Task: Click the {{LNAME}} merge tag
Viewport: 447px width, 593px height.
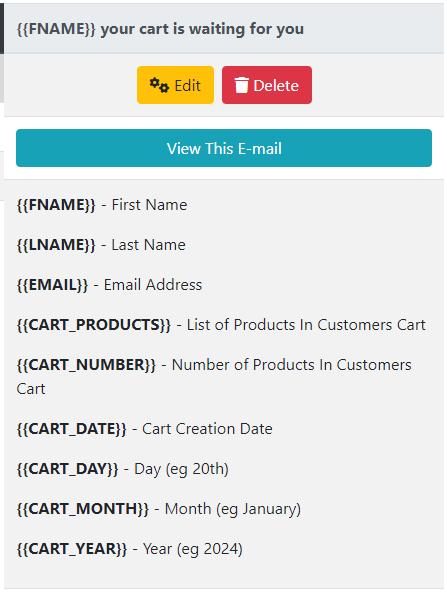Action: (x=56, y=245)
